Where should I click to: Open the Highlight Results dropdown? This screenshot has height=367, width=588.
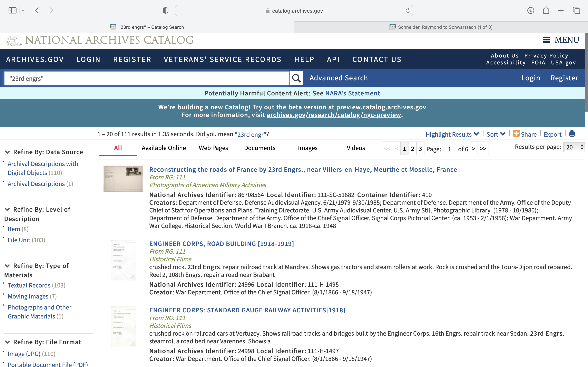point(452,134)
